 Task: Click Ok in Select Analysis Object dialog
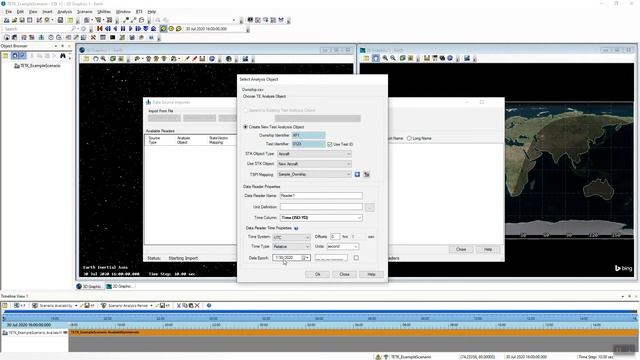pyautogui.click(x=318, y=274)
